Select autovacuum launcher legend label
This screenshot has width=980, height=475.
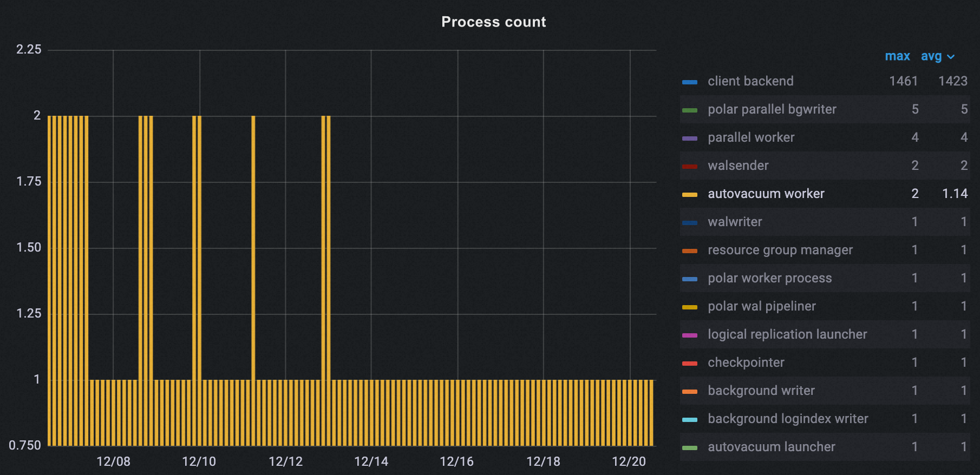click(x=772, y=447)
